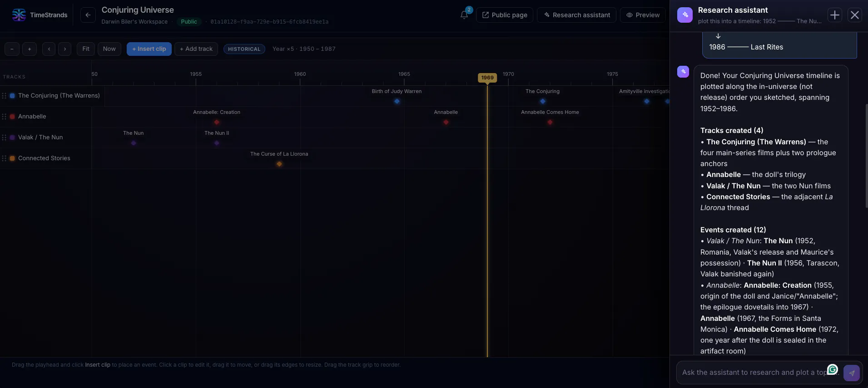
Task: Step timeline to previous with left chevron
Action: tap(49, 49)
